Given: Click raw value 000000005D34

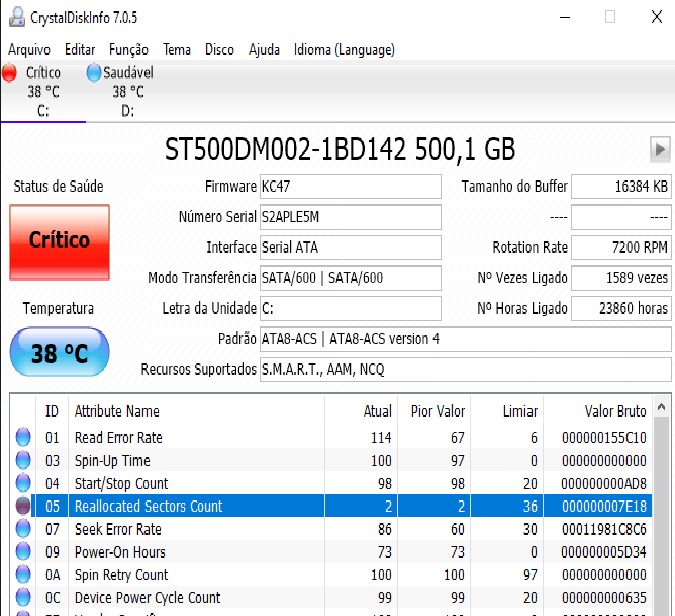Looking at the screenshot, I should pyautogui.click(x=604, y=552).
